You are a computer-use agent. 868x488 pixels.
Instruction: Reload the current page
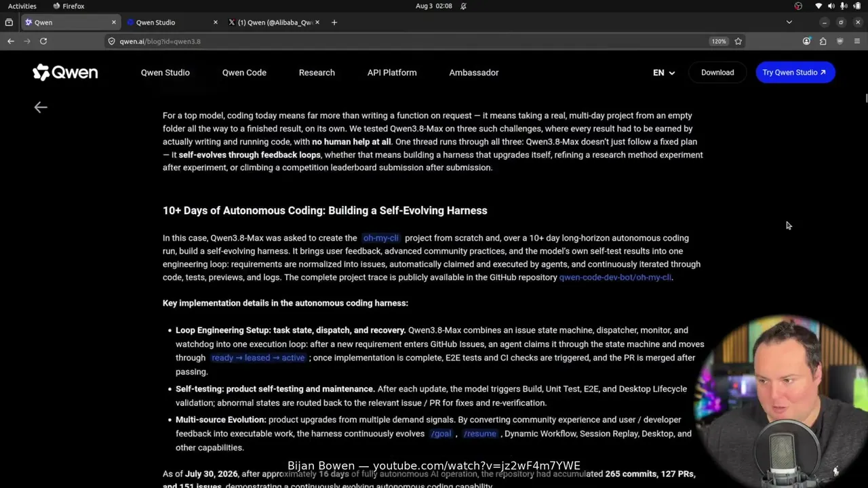[43, 41]
